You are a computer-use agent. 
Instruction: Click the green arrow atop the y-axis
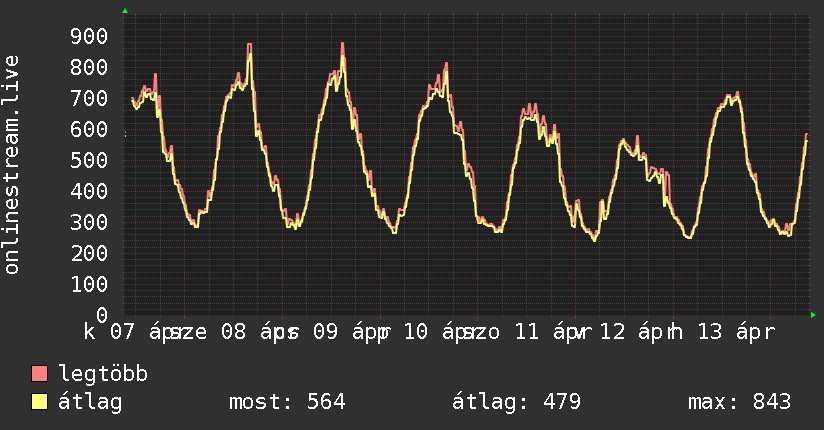click(125, 11)
